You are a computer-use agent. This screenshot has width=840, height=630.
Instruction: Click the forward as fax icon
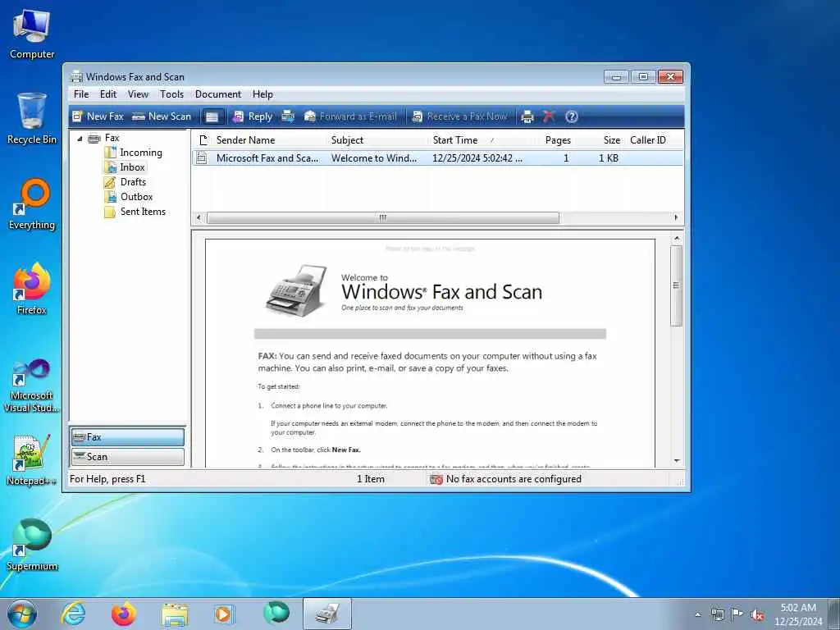[x=288, y=116]
